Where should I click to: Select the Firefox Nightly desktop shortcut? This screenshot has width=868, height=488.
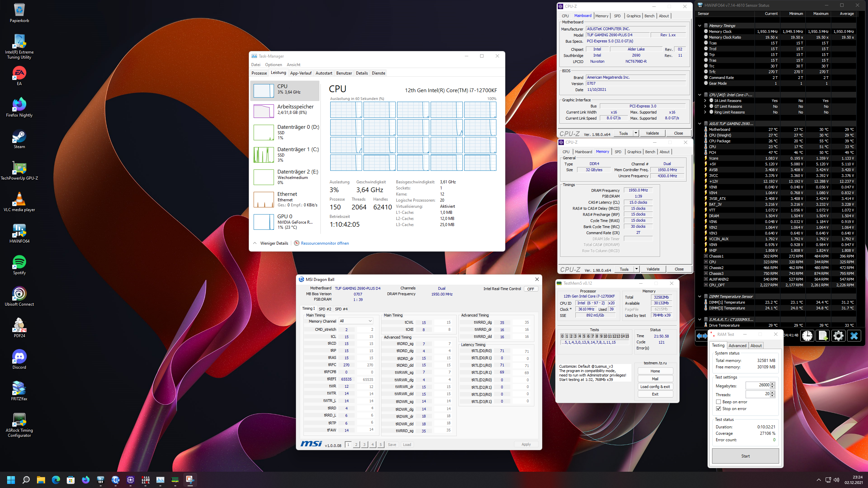pos(19,107)
